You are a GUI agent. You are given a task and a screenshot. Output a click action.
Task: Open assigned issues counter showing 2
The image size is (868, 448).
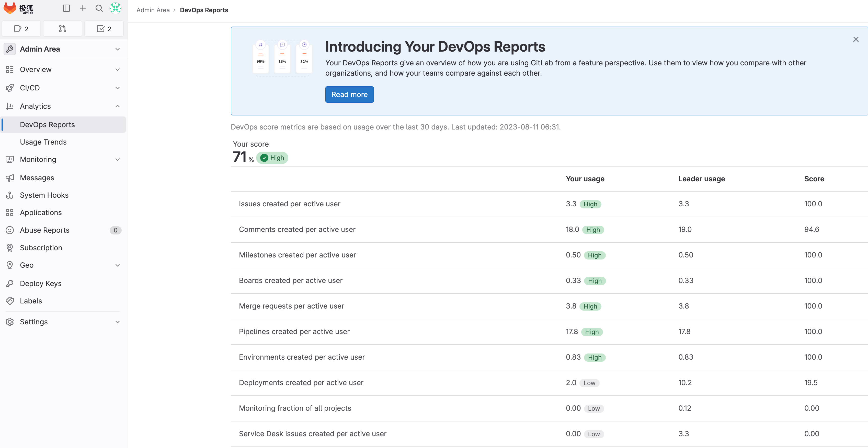point(21,29)
